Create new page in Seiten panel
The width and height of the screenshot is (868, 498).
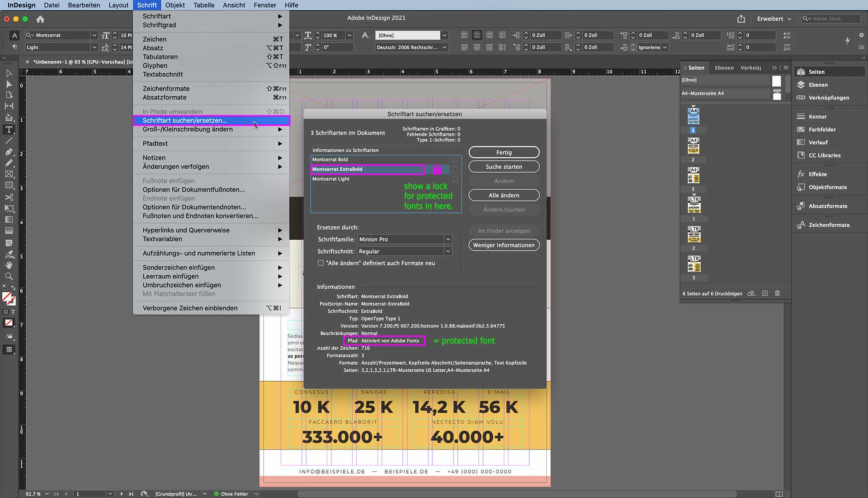(765, 293)
